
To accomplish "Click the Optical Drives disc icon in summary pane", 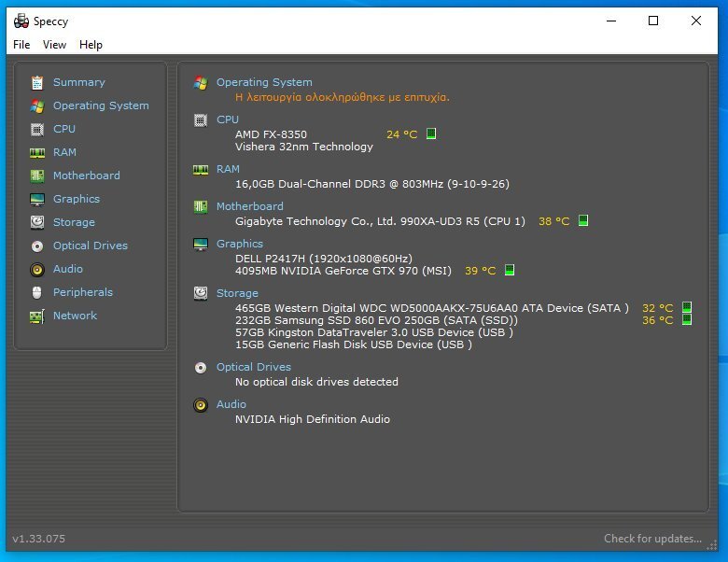I will coord(201,368).
